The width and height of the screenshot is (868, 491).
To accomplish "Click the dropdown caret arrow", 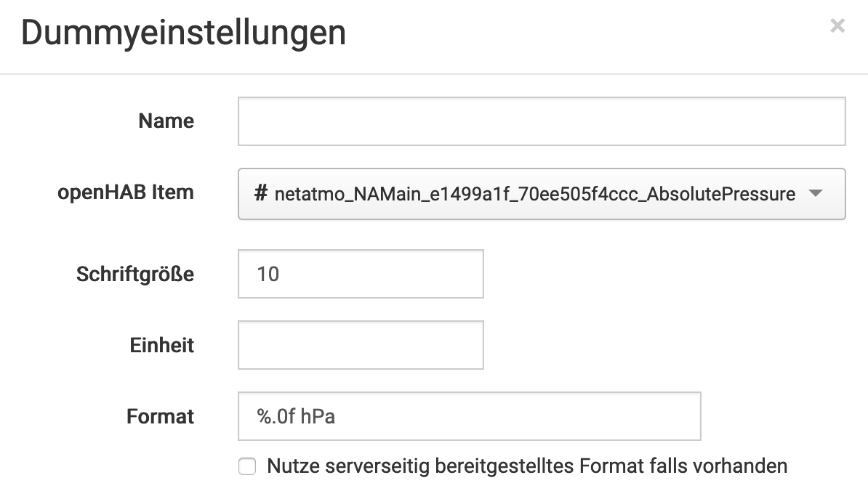I will tap(816, 194).
